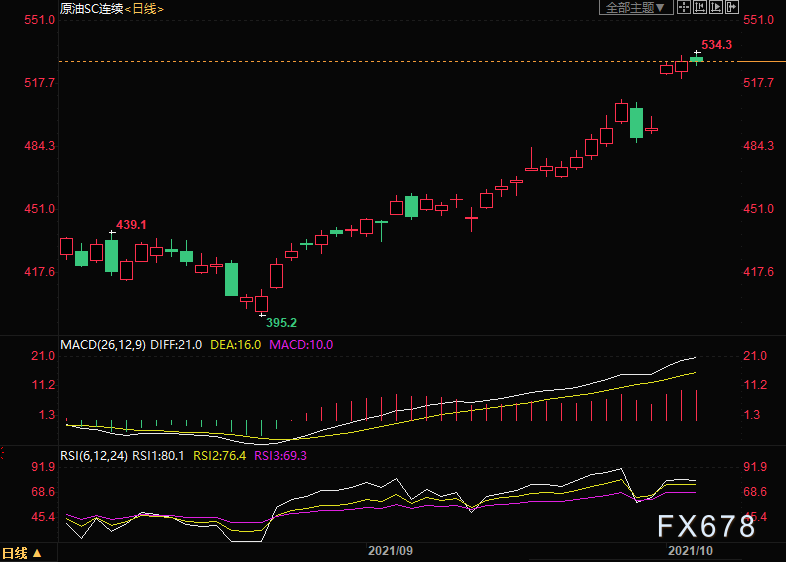Click the right axis 451.0 price label
Image resolution: width=786 pixels, height=562 pixels.
758,209
